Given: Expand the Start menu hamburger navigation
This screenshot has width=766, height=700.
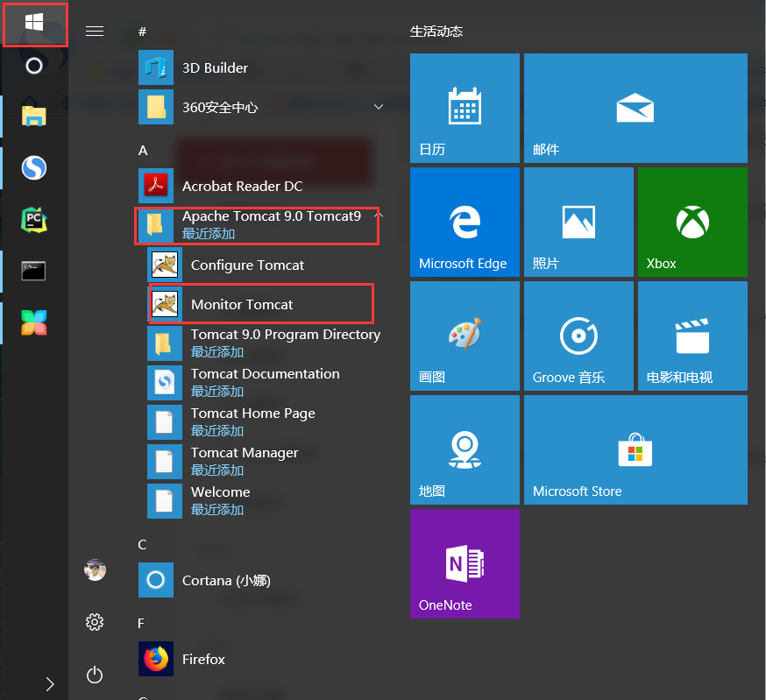Looking at the screenshot, I should [x=95, y=32].
